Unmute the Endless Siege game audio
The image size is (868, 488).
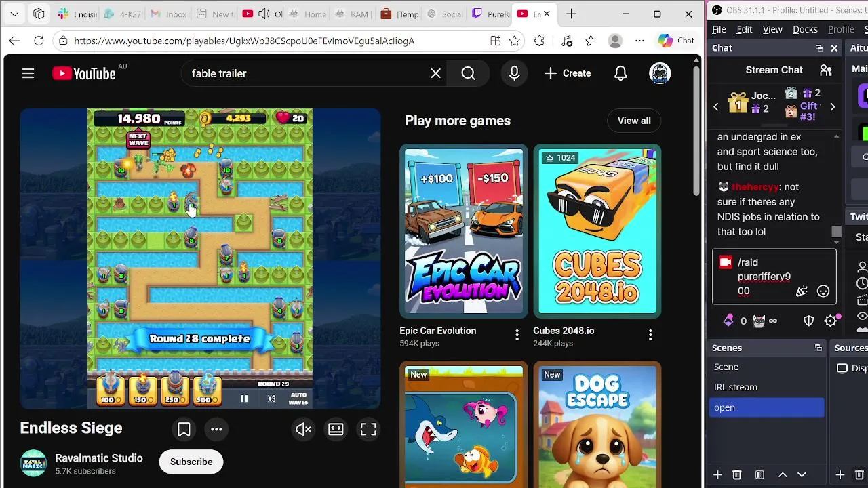(303, 429)
